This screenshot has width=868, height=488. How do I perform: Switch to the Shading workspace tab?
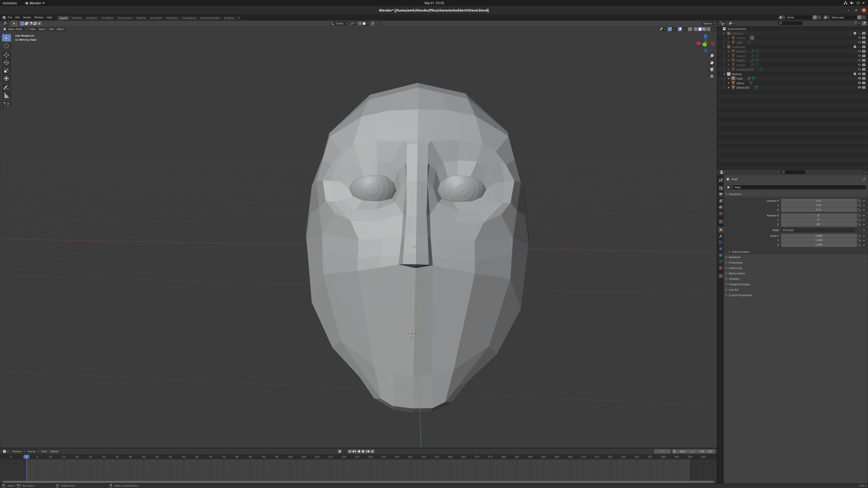pyautogui.click(x=141, y=18)
